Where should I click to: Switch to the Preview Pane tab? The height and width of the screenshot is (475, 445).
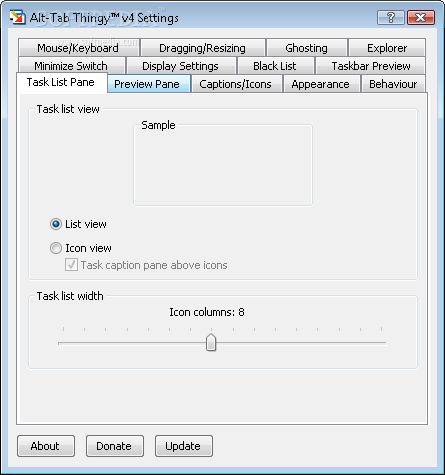click(x=149, y=84)
